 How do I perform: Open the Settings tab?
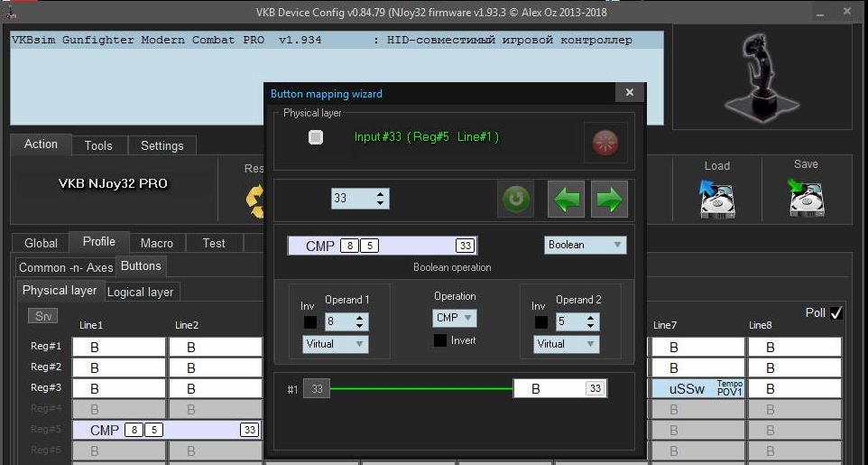pyautogui.click(x=162, y=145)
